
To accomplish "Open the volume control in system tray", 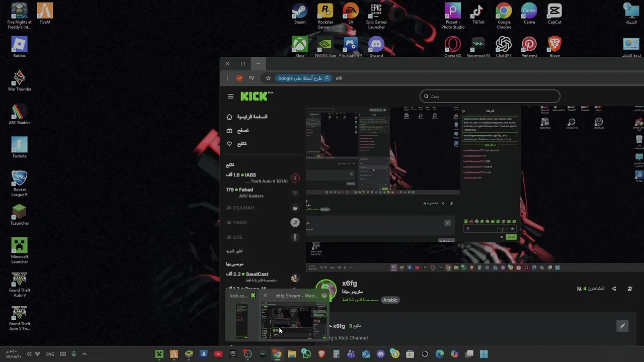I will click(x=29, y=354).
